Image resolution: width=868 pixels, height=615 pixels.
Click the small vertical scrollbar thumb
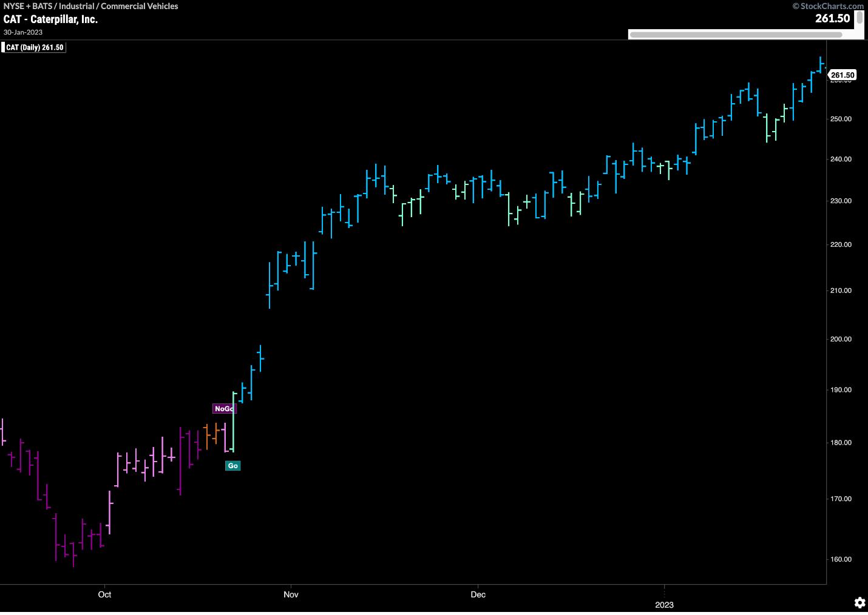(x=860, y=18)
